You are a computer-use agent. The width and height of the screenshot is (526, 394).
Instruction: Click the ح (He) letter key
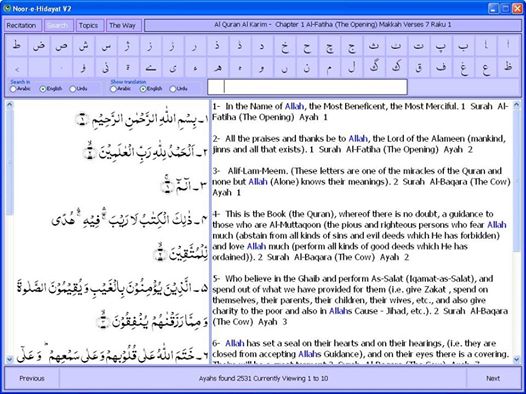[307, 46]
